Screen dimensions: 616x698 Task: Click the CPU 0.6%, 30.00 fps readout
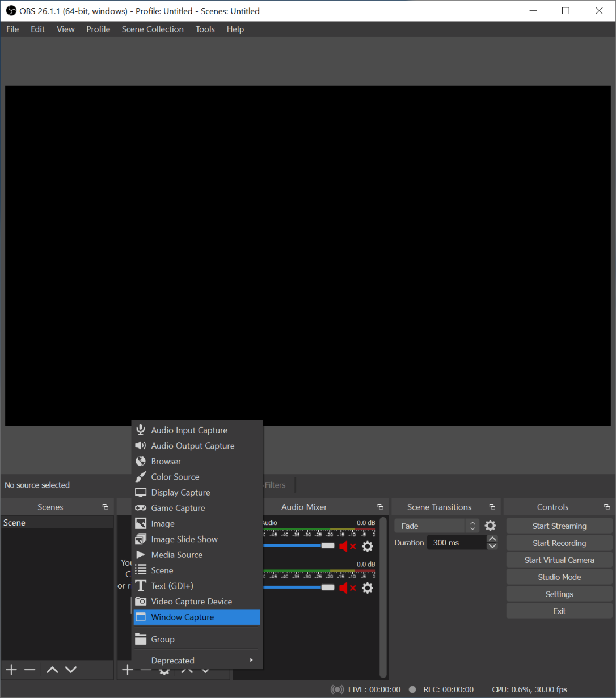529,689
